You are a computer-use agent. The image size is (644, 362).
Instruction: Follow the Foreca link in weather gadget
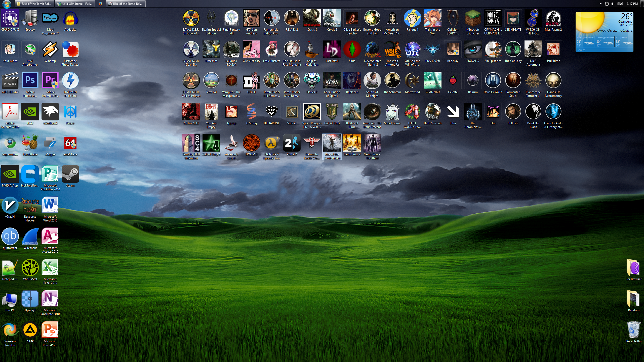581,50
